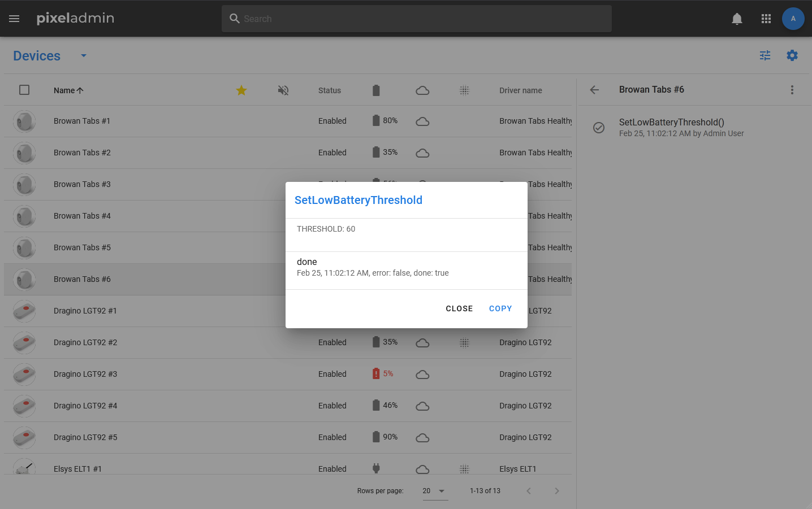
Task: Open the notifications bell
Action: pos(737,19)
